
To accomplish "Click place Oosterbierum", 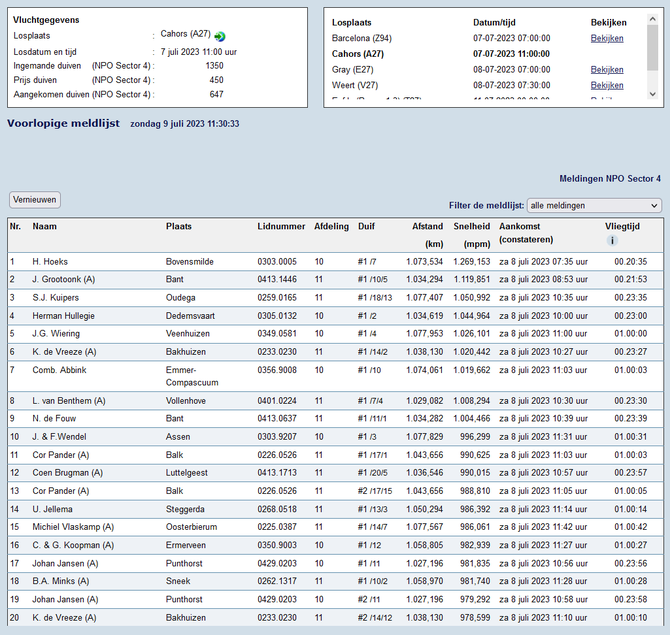I will [191, 527].
